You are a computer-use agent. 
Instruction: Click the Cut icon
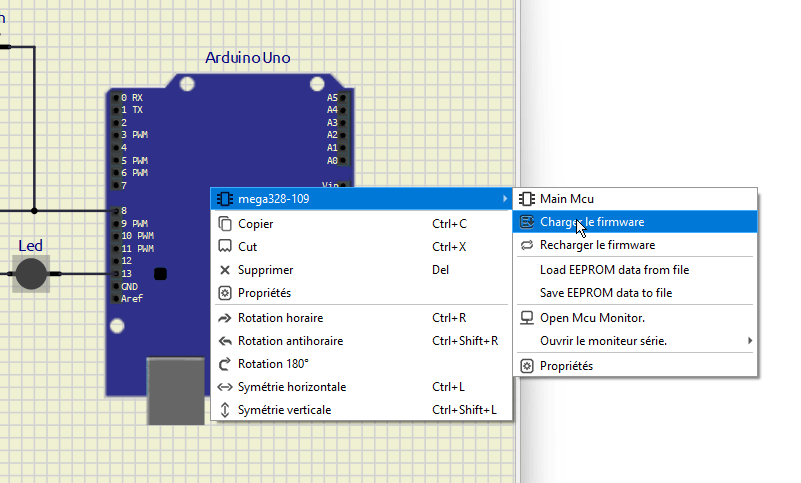tap(225, 246)
